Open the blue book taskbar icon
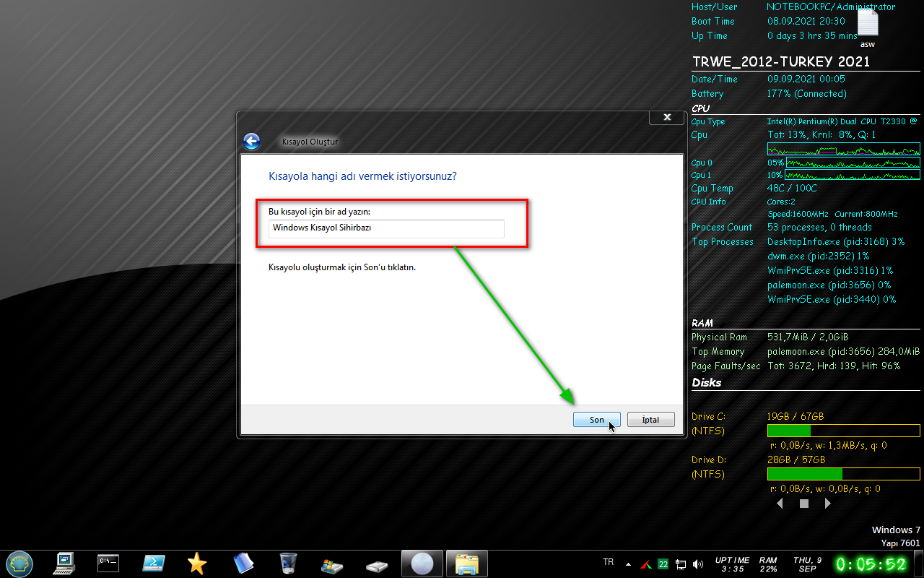This screenshot has width=924, height=578. (x=243, y=563)
